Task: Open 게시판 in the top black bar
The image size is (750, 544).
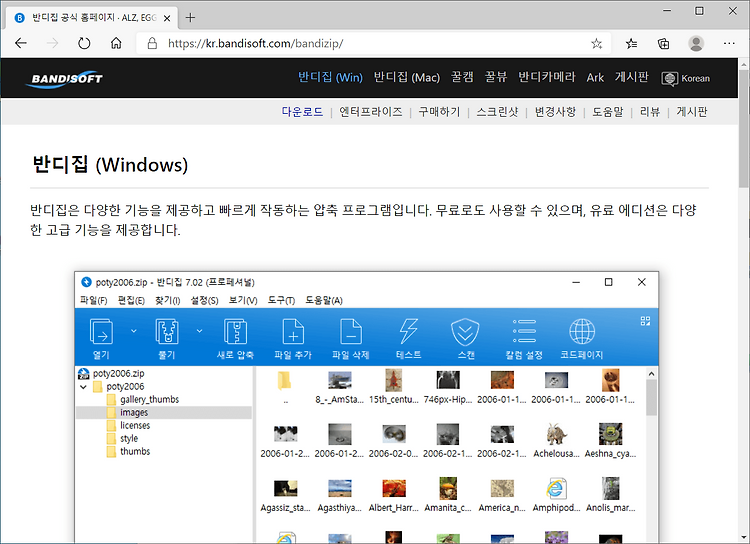Action: coord(631,77)
